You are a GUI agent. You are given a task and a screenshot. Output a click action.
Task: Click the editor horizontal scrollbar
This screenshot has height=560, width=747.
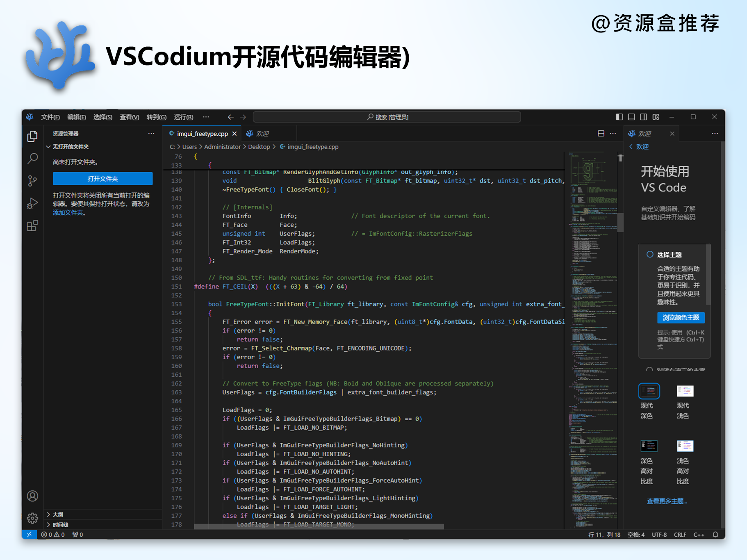tap(319, 526)
